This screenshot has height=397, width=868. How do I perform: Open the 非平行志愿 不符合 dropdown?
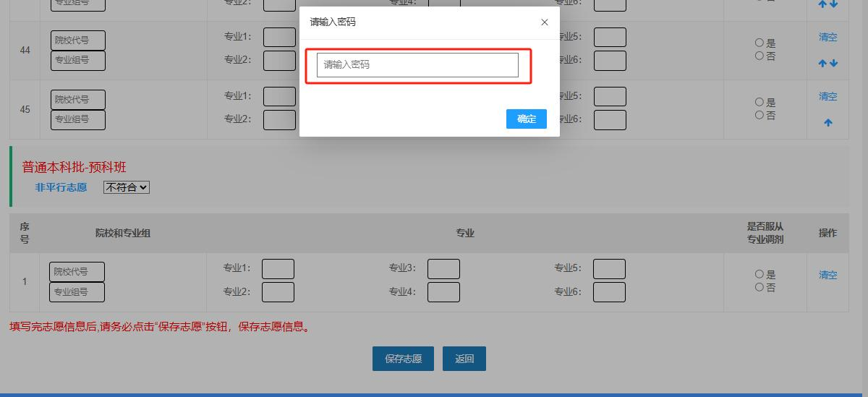pos(127,187)
